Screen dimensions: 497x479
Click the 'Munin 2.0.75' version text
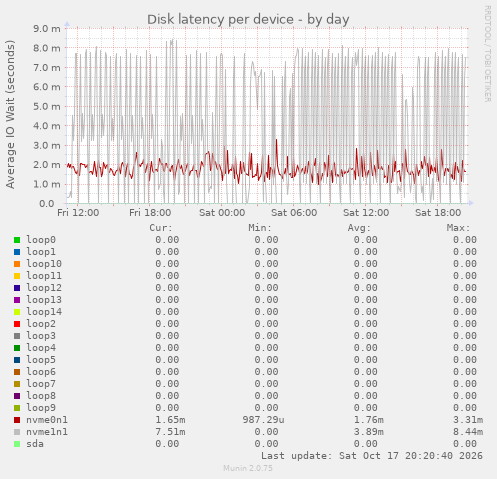248,468
